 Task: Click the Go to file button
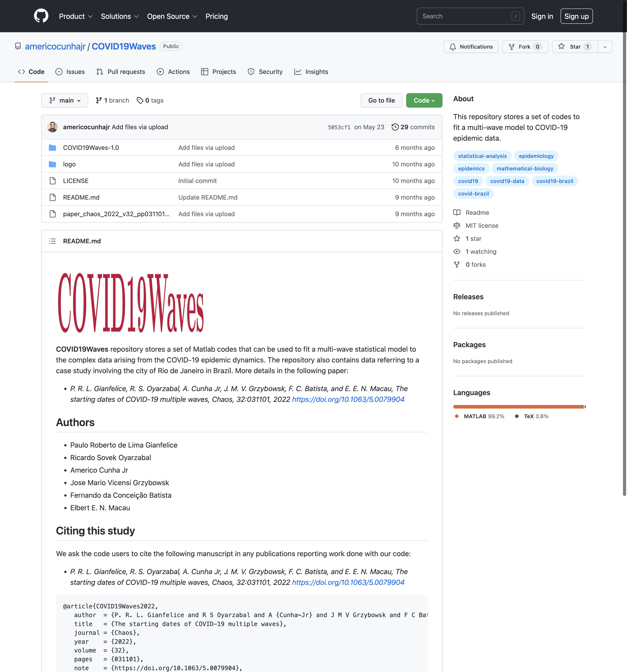pos(381,100)
